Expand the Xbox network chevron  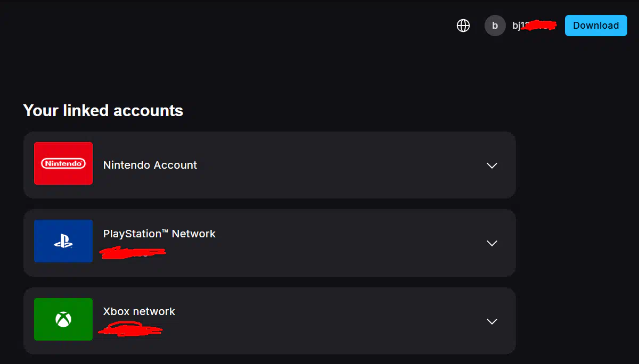492,321
